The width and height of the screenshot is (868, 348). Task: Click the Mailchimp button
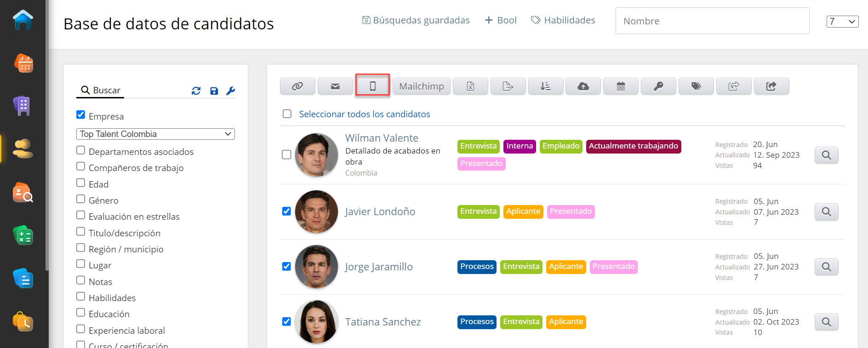(421, 86)
